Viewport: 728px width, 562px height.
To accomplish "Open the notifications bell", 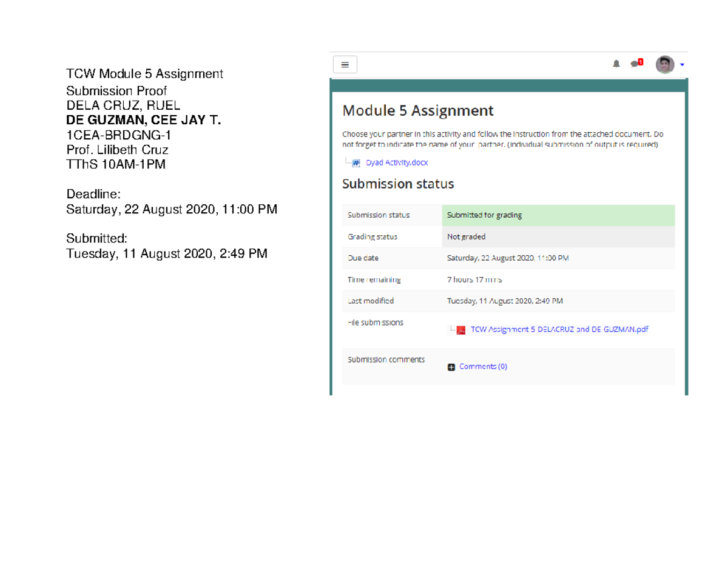I will coord(616,63).
